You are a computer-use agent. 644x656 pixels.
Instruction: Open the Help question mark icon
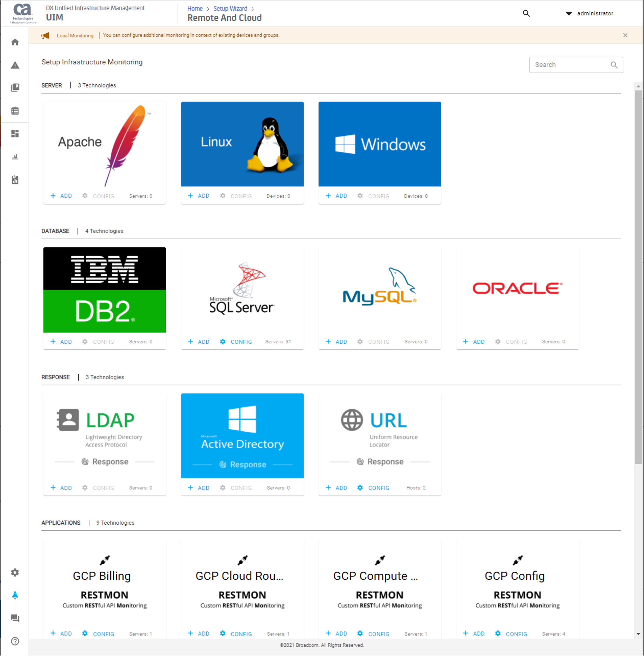coord(15,641)
